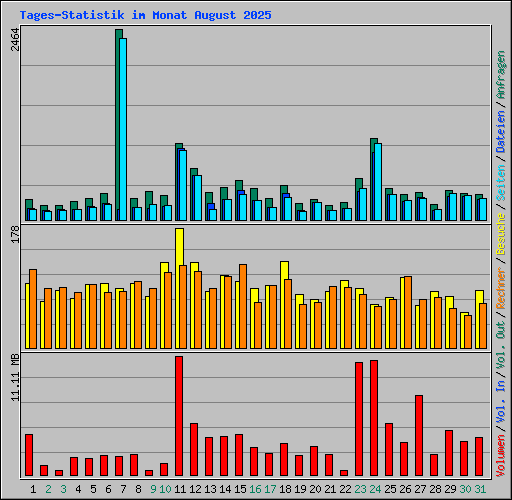Click the "Besuche" legend label
This screenshot has width=512, height=500.
[x=501, y=234]
